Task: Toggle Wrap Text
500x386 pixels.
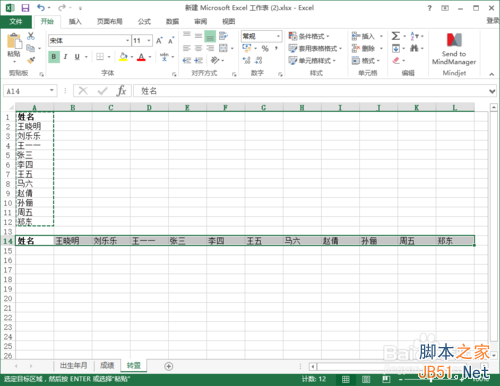Action: [x=223, y=36]
